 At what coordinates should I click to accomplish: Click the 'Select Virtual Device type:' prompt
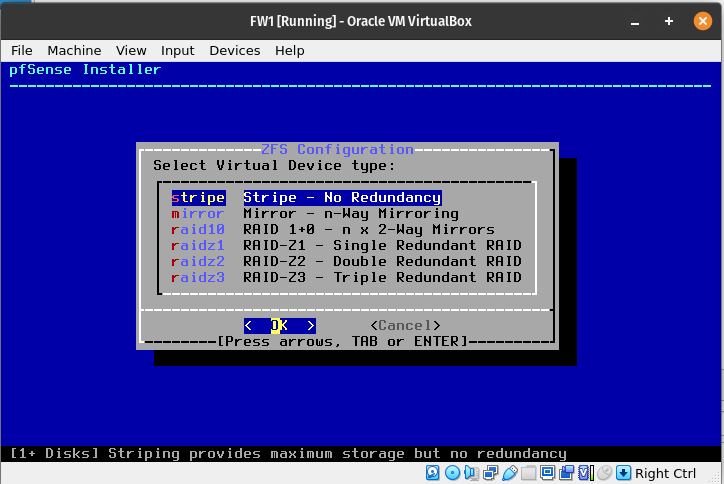point(274,165)
